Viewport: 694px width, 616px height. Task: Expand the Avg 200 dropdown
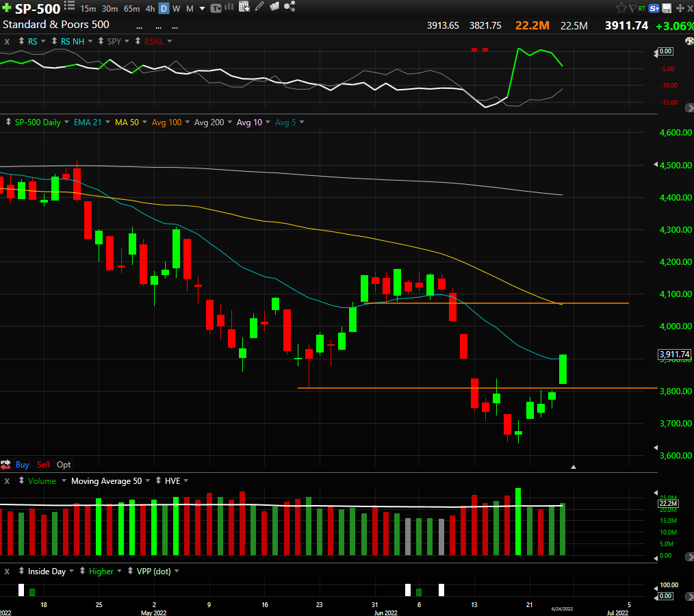[230, 122]
